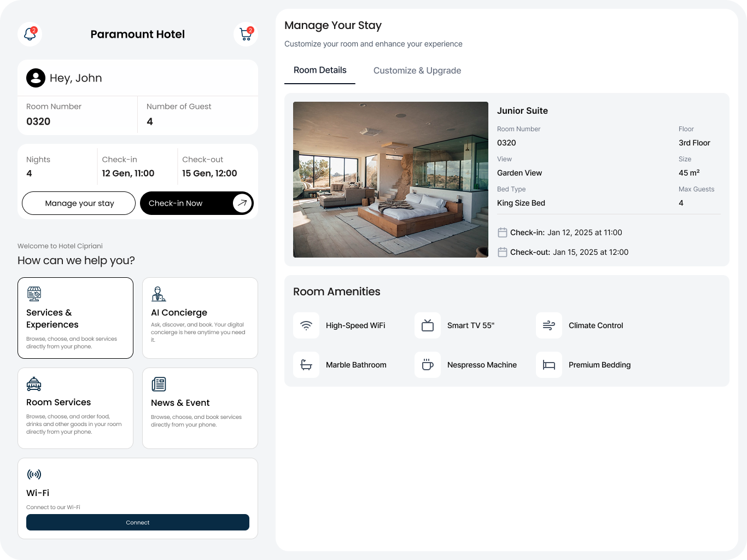The width and height of the screenshot is (747, 560).
Task: Connect to the hotel Wi-Fi
Action: pos(138,522)
